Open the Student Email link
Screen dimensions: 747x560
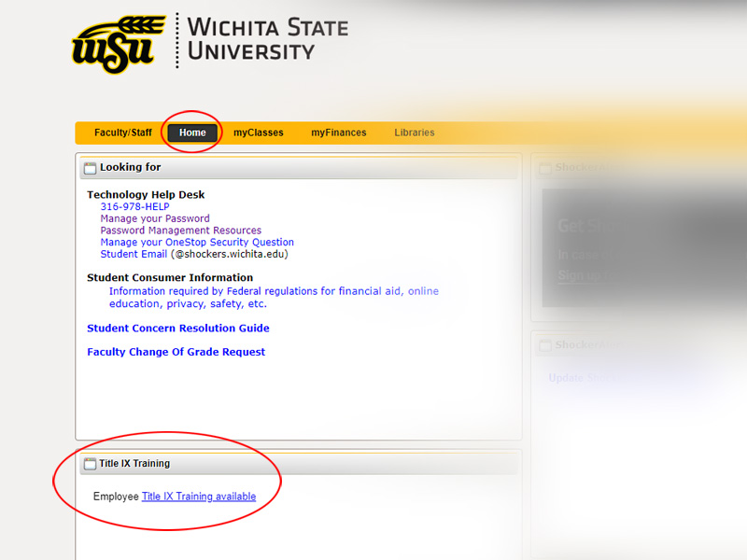[134, 254]
